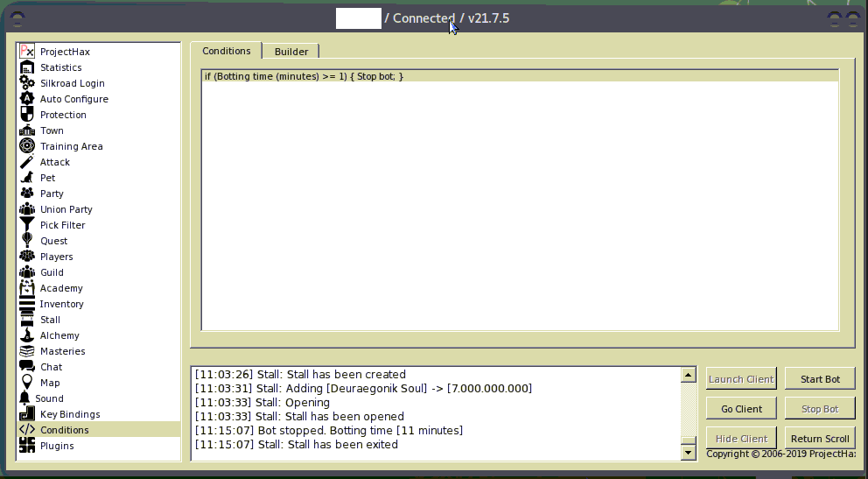
Task: Click the Statistics icon in the sidebar
Action: pyautogui.click(x=27, y=67)
